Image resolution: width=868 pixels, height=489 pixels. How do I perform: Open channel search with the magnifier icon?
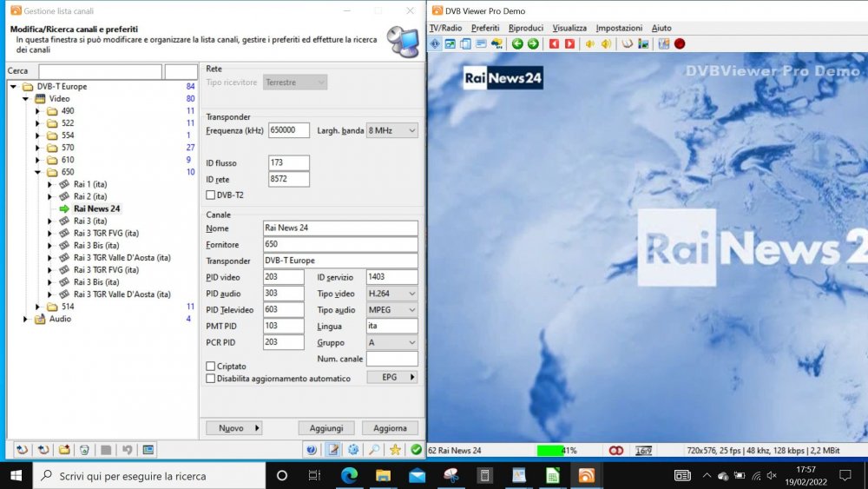374,450
